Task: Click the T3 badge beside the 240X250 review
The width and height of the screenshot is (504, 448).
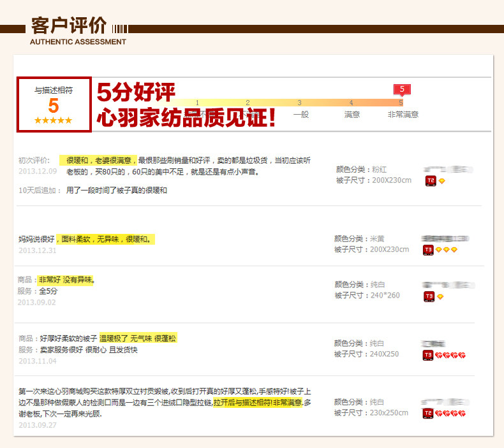Action: tap(428, 355)
